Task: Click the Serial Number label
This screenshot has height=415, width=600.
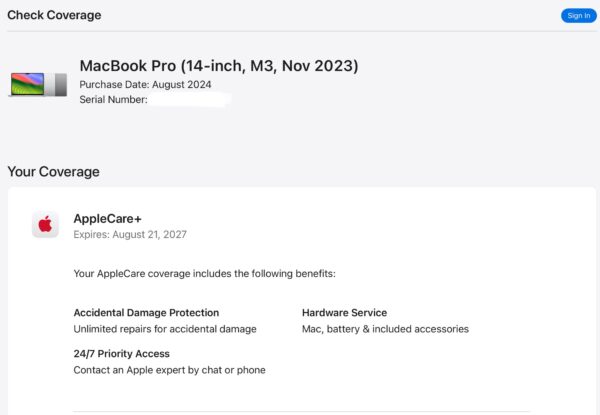Action: coord(113,100)
